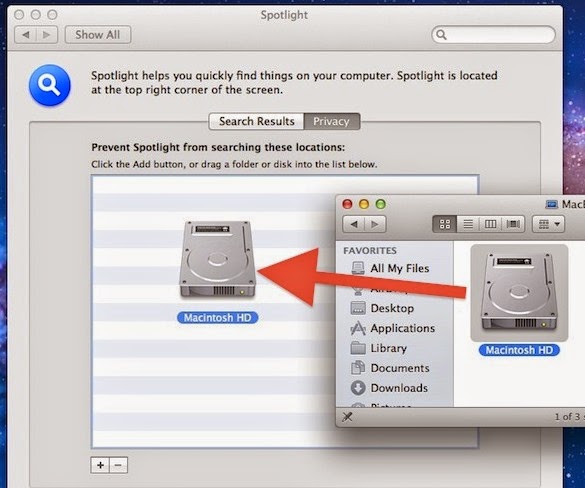This screenshot has height=488, width=585.
Task: Click the customize icon in Finder status bar
Action: pyautogui.click(x=347, y=417)
